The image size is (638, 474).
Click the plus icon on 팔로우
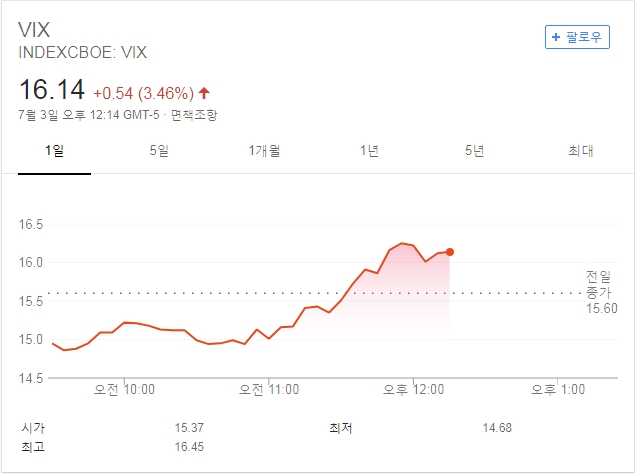556,37
